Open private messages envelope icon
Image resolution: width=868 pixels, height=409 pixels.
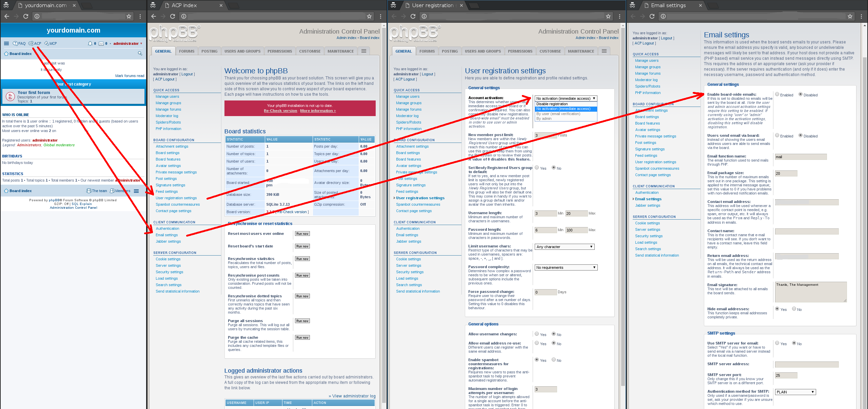tap(101, 43)
